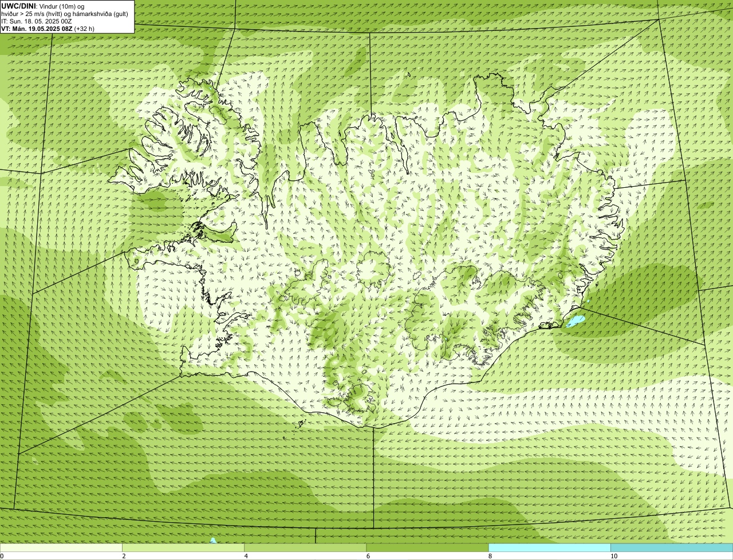Viewport: 733px width, 560px height.
Task: Click the "VT: Mán. 19.05.2025 08Z (+32 h)" line
Action: 48,28
